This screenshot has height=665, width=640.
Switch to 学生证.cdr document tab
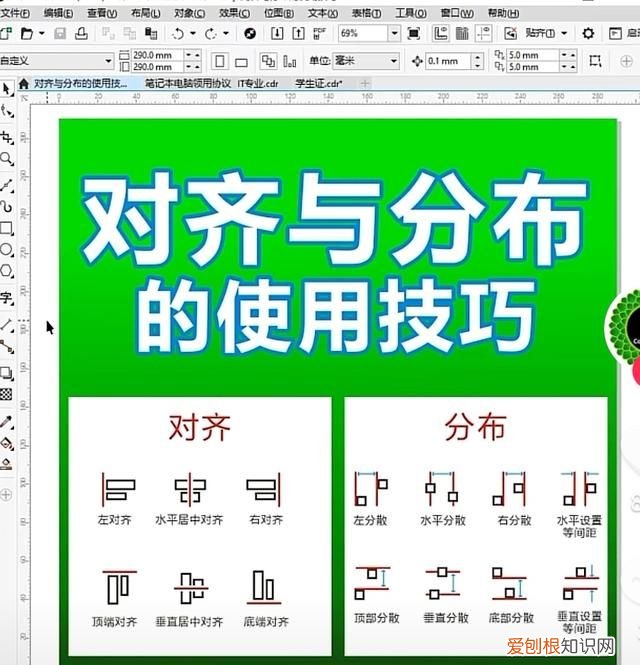319,84
